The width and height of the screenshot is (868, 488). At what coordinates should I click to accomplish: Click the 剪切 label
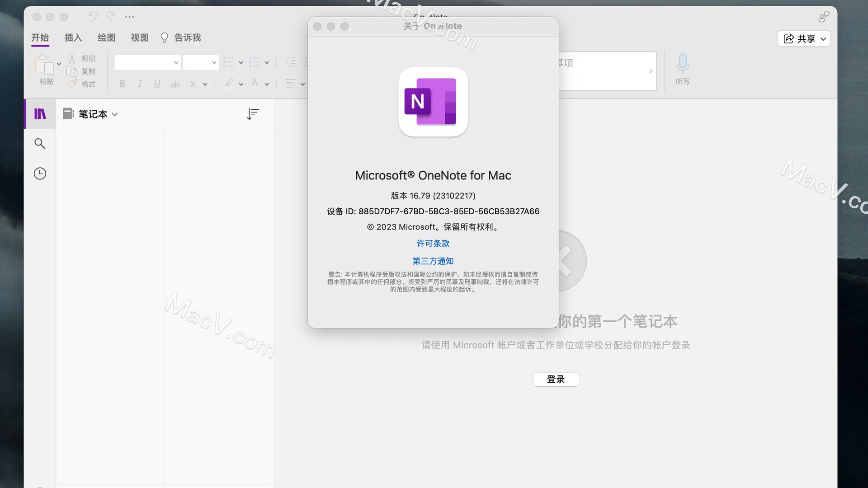click(88, 58)
